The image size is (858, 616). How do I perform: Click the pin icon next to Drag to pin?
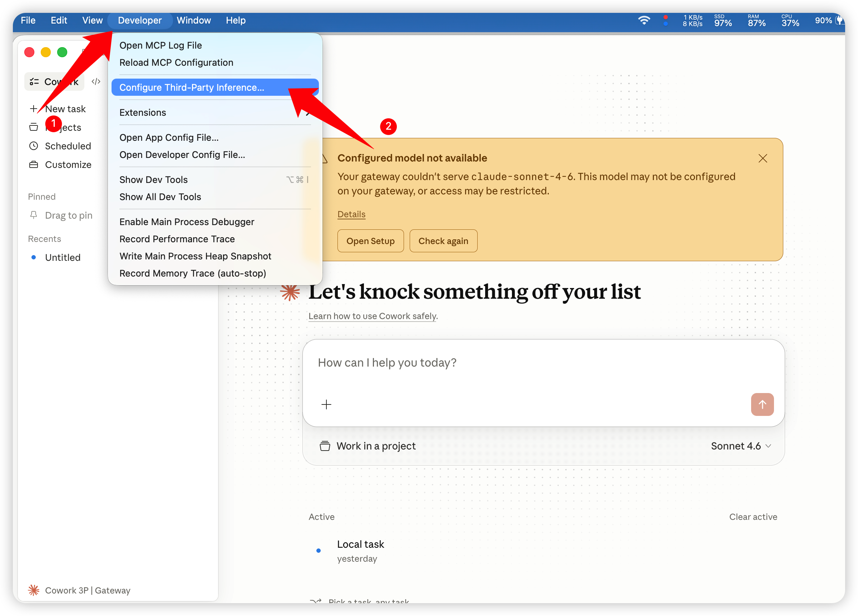[x=34, y=215]
